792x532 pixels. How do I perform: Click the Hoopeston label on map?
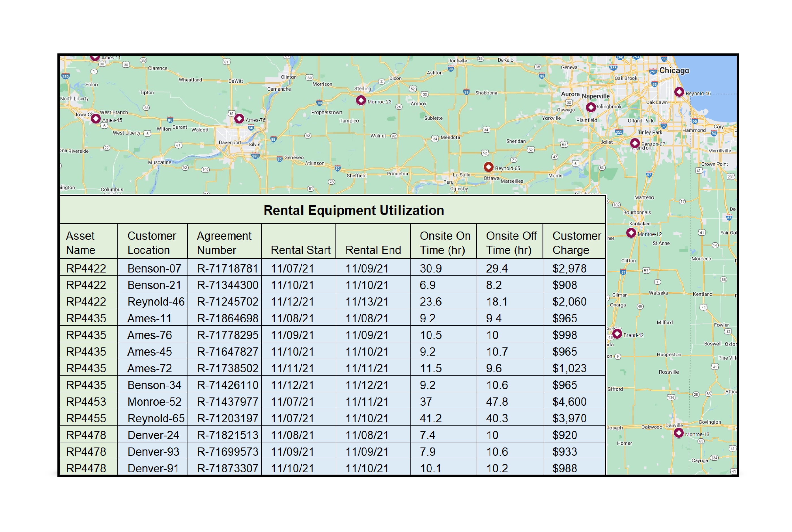point(668,354)
